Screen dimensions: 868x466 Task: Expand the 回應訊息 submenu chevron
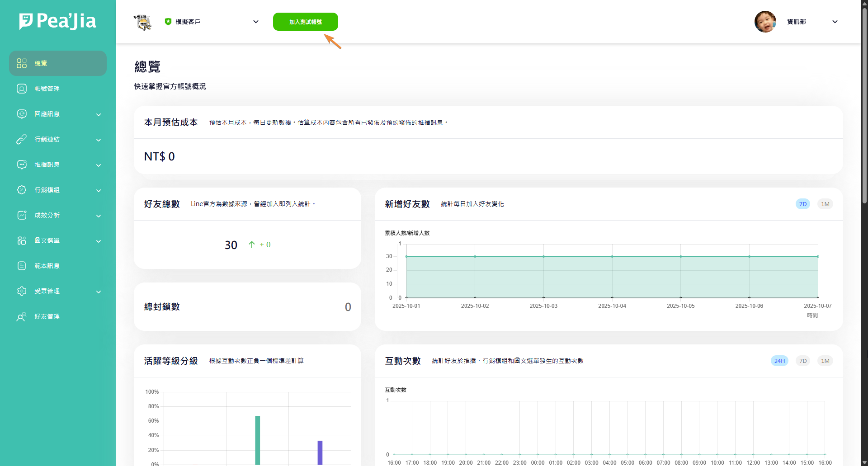(x=99, y=114)
